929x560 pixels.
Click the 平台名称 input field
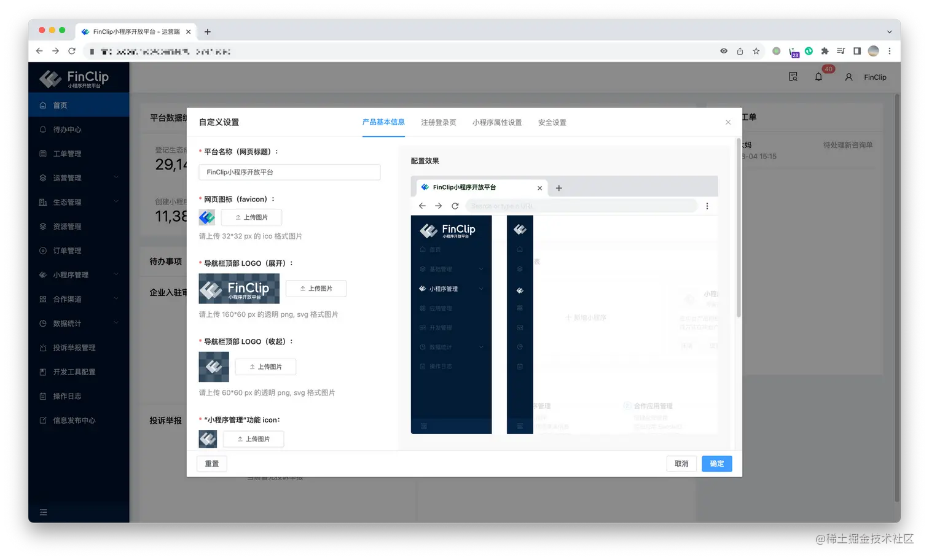point(289,172)
